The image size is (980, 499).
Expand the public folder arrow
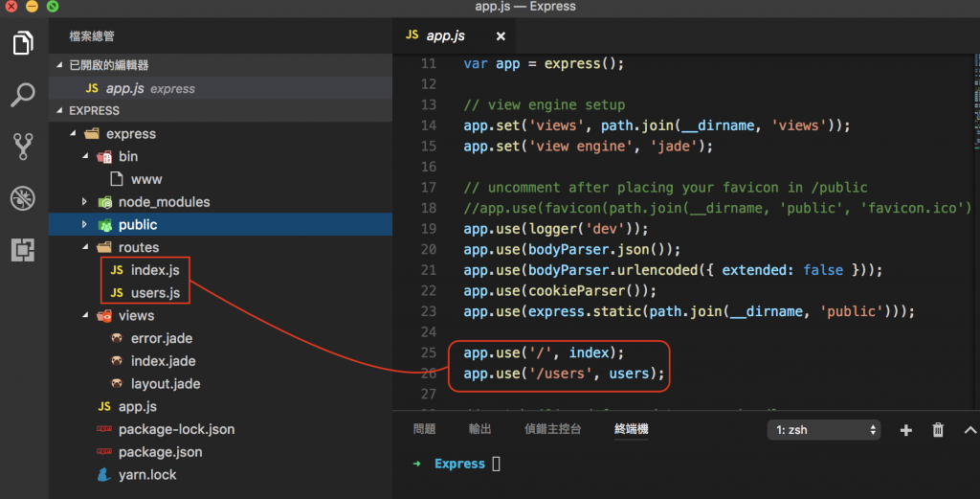click(x=84, y=224)
